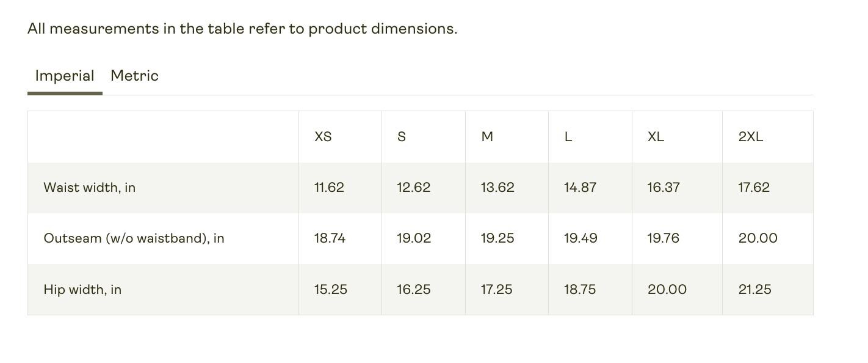
Task: Switch to the Metric tab
Action: pyautogui.click(x=134, y=76)
